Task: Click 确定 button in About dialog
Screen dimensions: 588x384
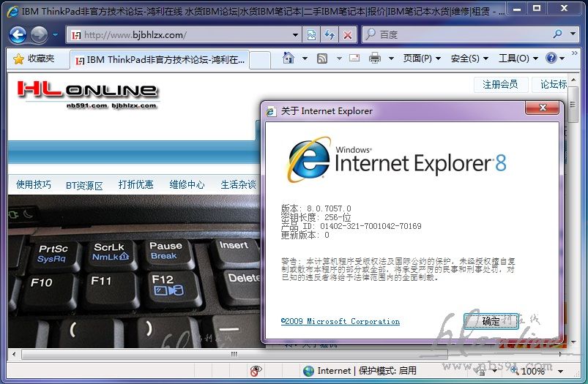Action: [491, 321]
